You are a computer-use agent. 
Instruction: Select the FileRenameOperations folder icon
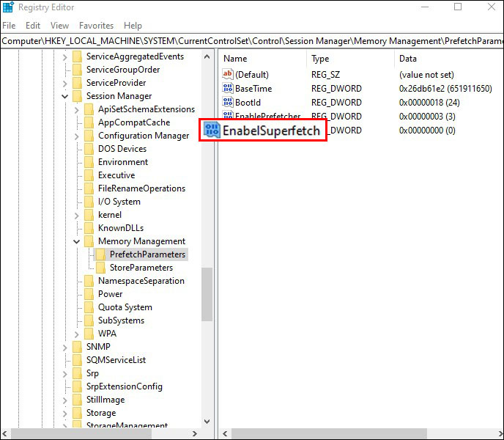89,188
